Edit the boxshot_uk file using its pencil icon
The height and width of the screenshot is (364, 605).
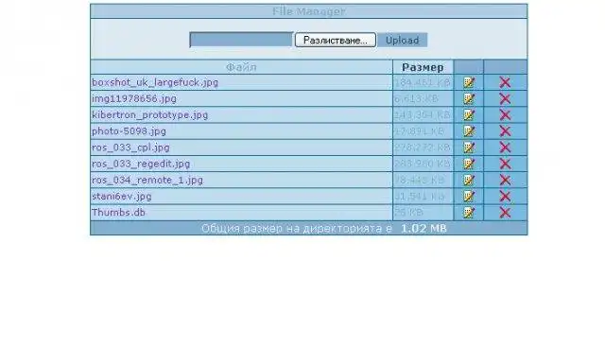(469, 82)
